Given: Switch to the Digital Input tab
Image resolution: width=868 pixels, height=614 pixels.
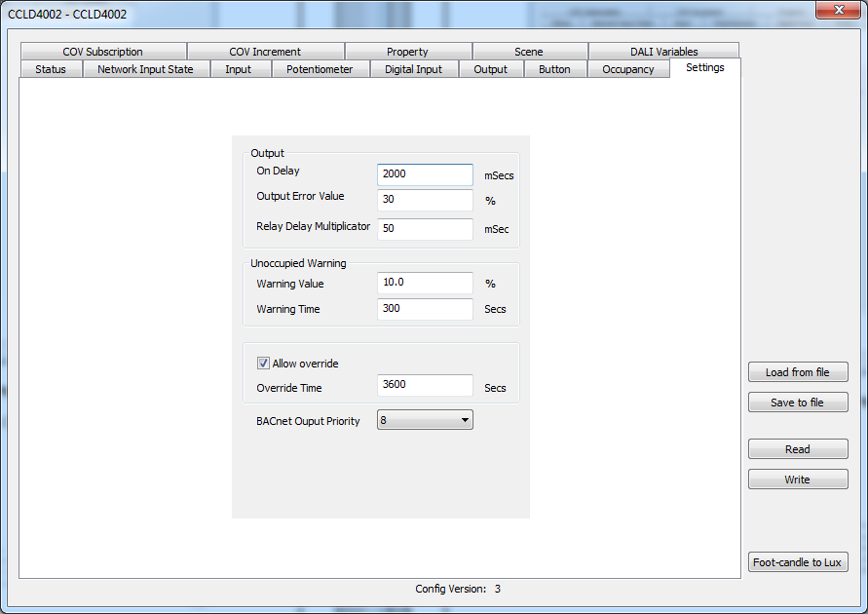Looking at the screenshot, I should tap(413, 69).
